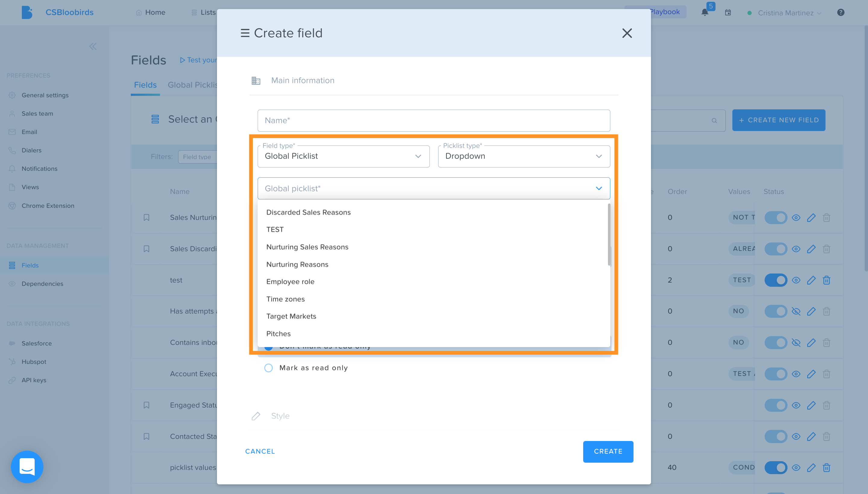Screen dimensions: 868x494
Task: Open the Field type filter dropdown
Action: click(198, 157)
